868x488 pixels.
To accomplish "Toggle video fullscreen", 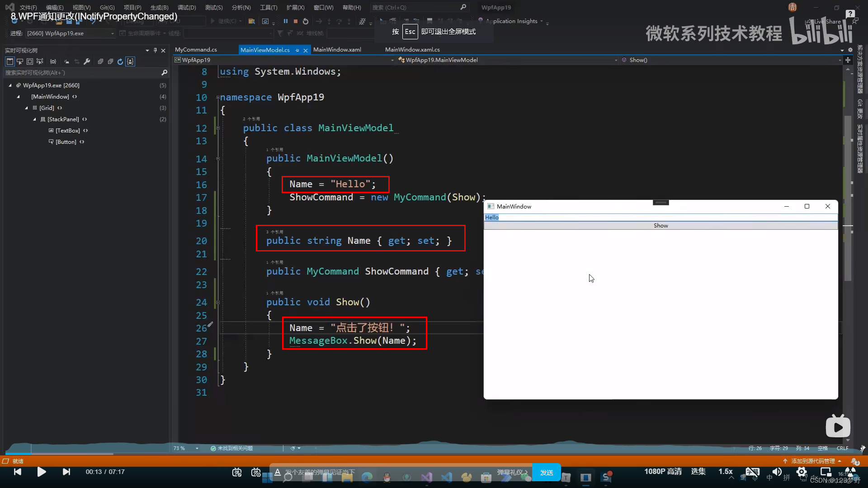I will (850, 472).
